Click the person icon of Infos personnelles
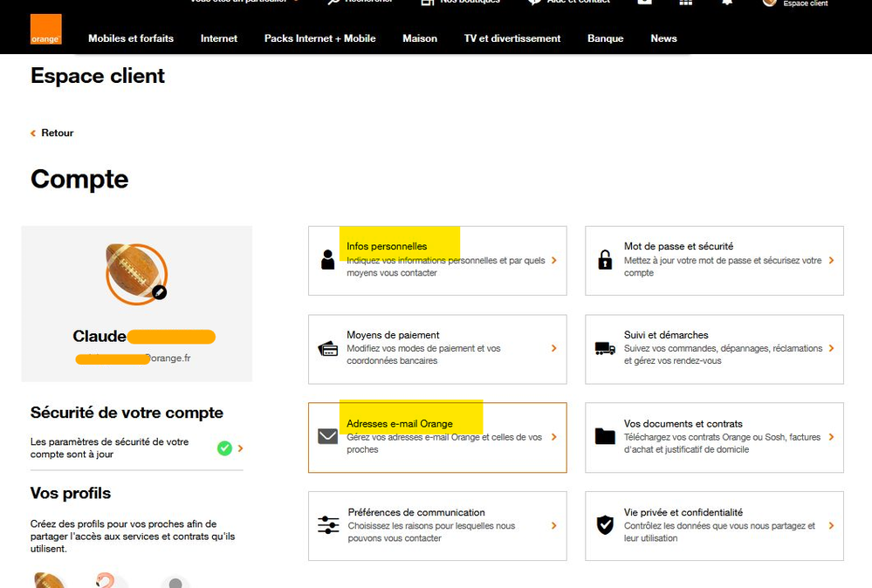The height and width of the screenshot is (588, 872). click(x=328, y=260)
